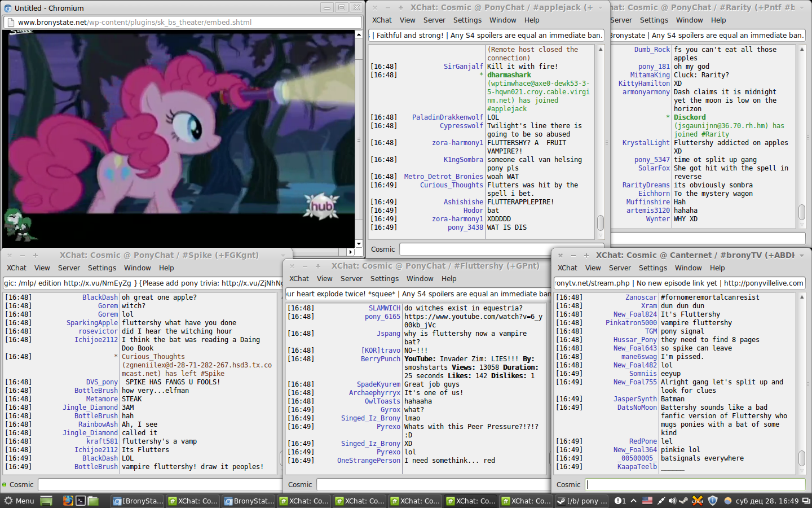Click the #Rarity chat scrollbar thumb
Image resolution: width=812 pixels, height=508 pixels.
pyautogui.click(x=802, y=213)
